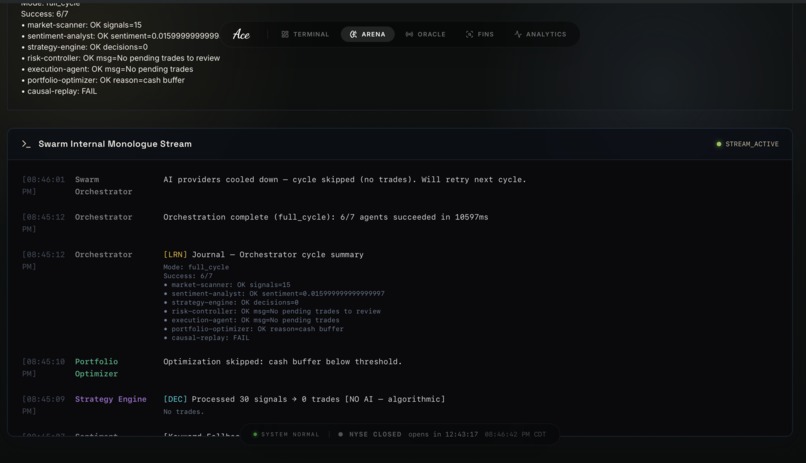Click the yellow [LRN] tag

(175, 255)
